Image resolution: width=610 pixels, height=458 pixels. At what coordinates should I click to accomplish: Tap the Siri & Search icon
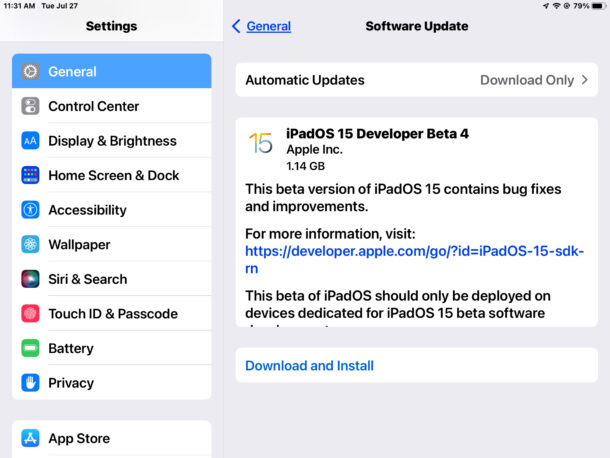point(30,279)
